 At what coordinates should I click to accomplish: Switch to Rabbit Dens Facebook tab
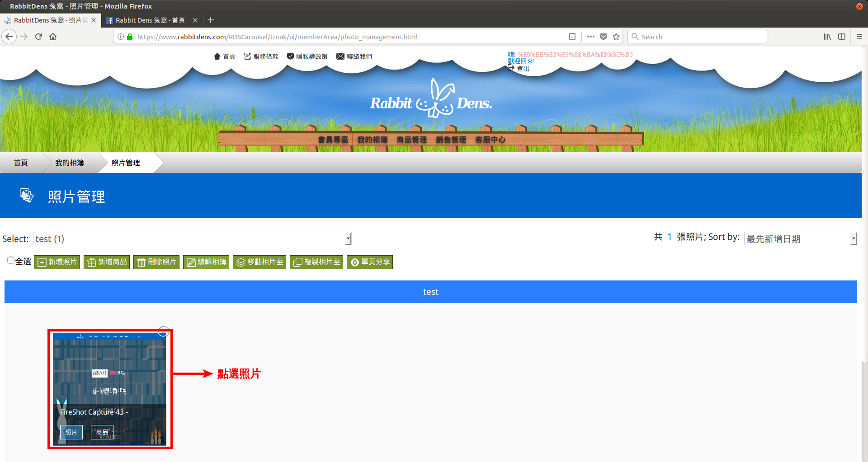(x=150, y=20)
